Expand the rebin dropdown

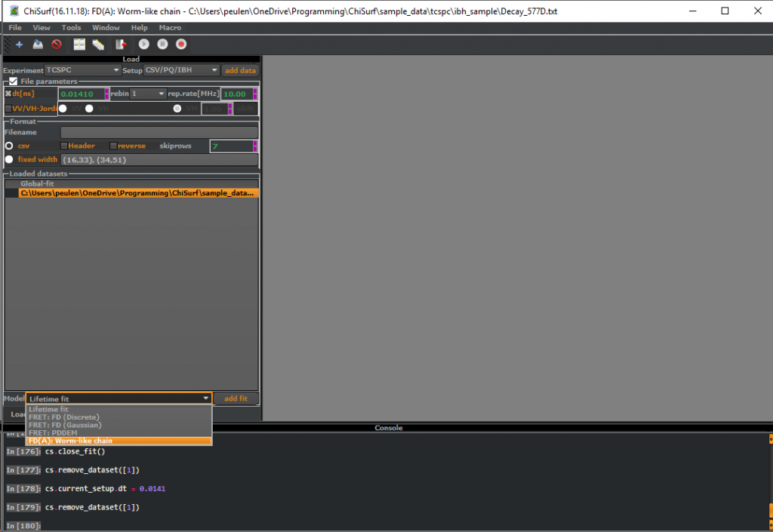148,94
